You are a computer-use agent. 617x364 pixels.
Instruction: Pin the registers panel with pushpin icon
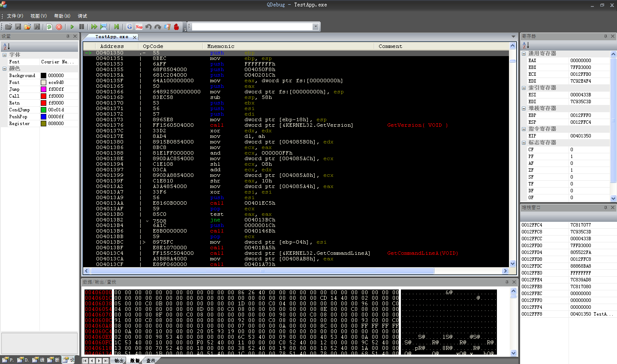tap(605, 36)
